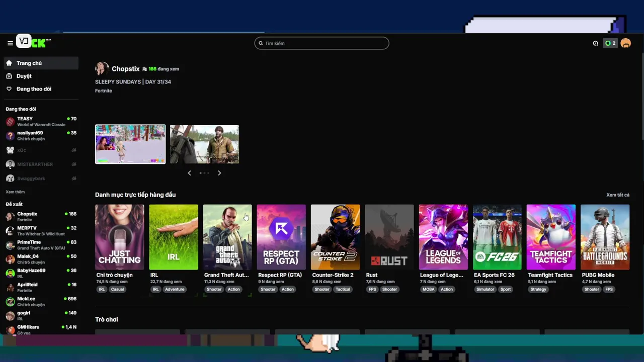The width and height of the screenshot is (644, 362).
Task: Click MOBA tag under League of Legends
Action: 429,289
